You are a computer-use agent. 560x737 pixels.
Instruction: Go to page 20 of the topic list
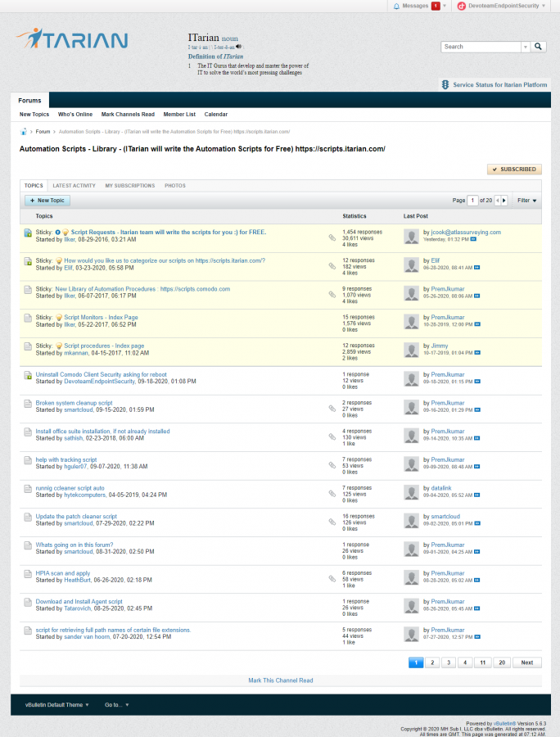click(502, 662)
